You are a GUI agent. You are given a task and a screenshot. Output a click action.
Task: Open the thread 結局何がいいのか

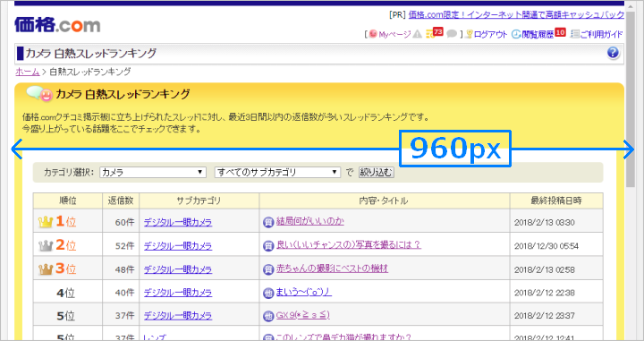pyautogui.click(x=310, y=221)
